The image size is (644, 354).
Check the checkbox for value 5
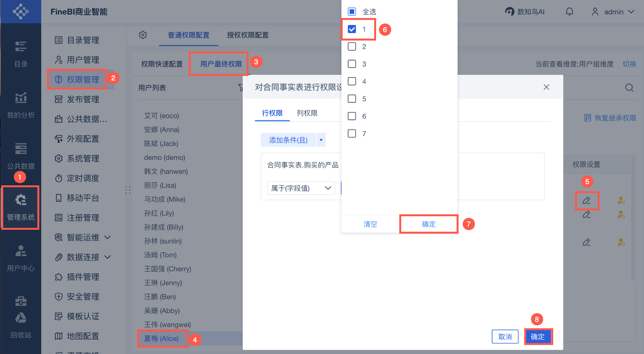(x=352, y=99)
